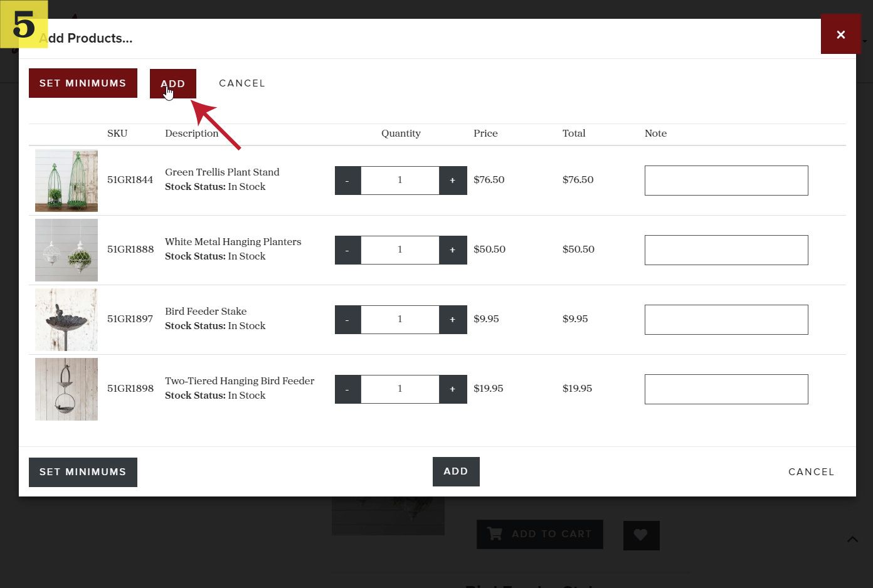873x588 pixels.
Task: Increase quantity of Bird Feeder Stake
Action: pos(453,320)
